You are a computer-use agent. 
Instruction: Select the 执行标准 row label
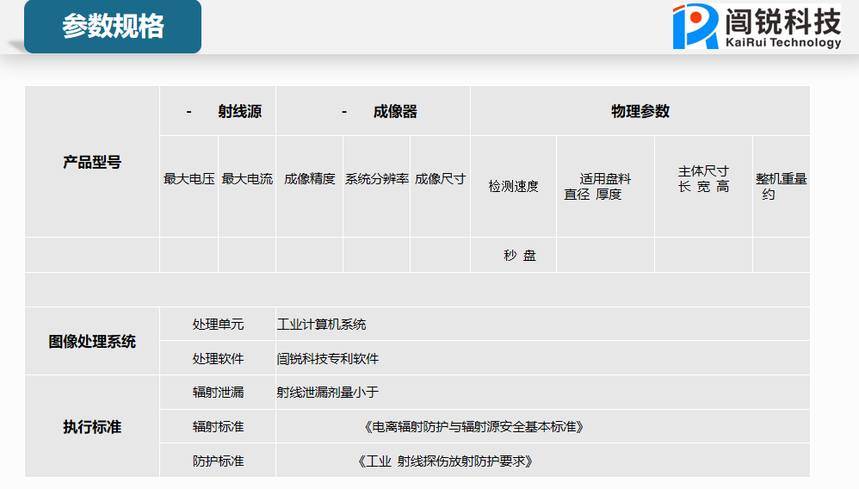tap(92, 427)
